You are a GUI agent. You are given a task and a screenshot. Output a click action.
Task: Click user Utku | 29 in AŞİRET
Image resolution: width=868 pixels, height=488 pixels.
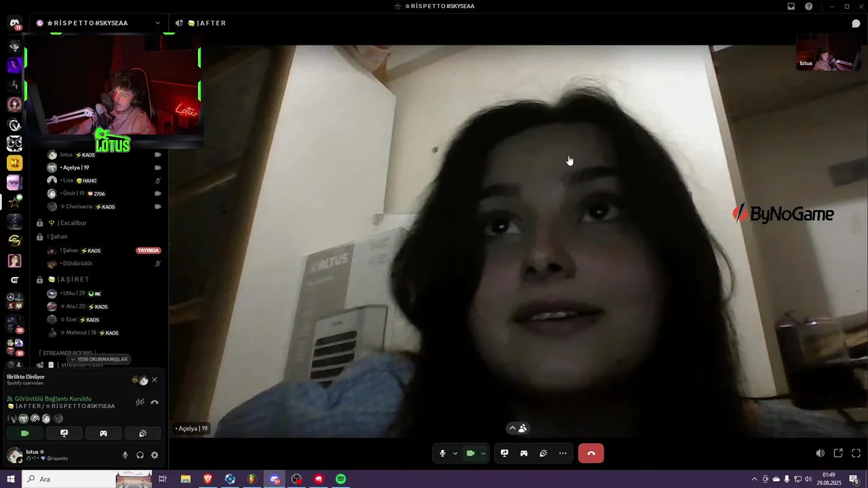(103, 293)
